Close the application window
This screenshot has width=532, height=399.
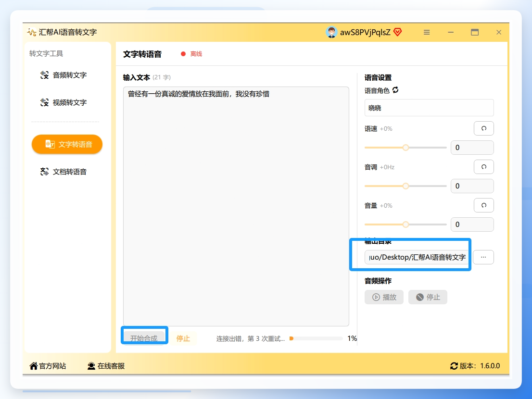pyautogui.click(x=498, y=32)
